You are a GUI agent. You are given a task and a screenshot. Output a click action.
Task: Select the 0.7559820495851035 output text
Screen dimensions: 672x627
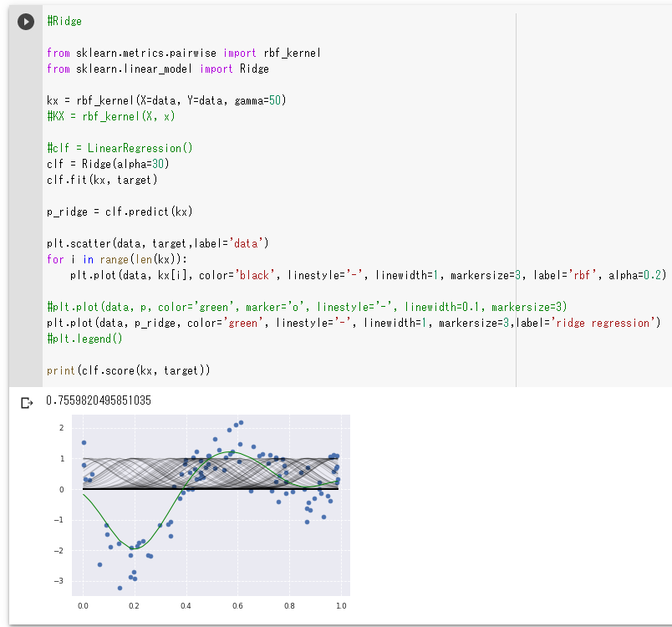tap(99, 400)
